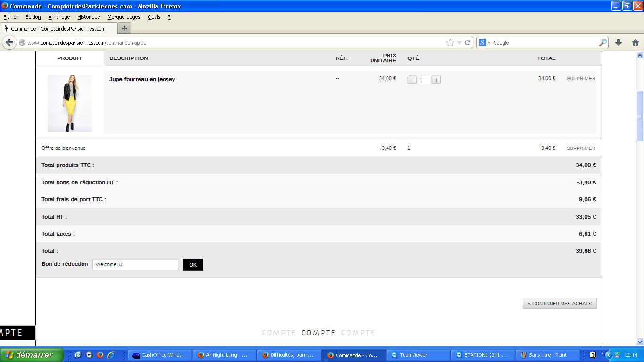The image size is (644, 362).
Task: Go back with the browser back arrow
Action: click(x=9, y=42)
